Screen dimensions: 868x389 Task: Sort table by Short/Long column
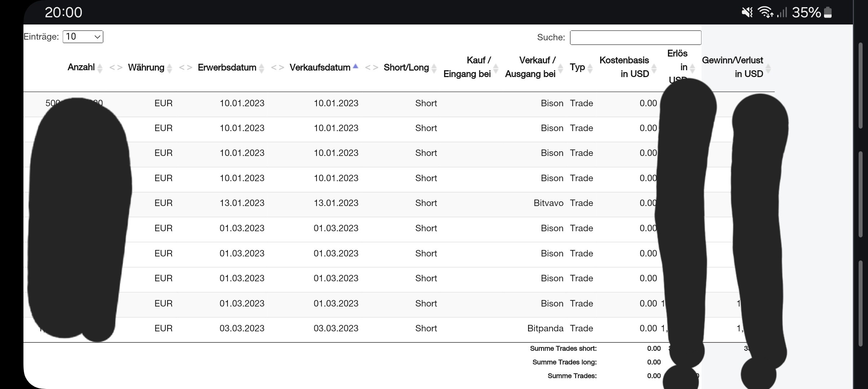[434, 68]
